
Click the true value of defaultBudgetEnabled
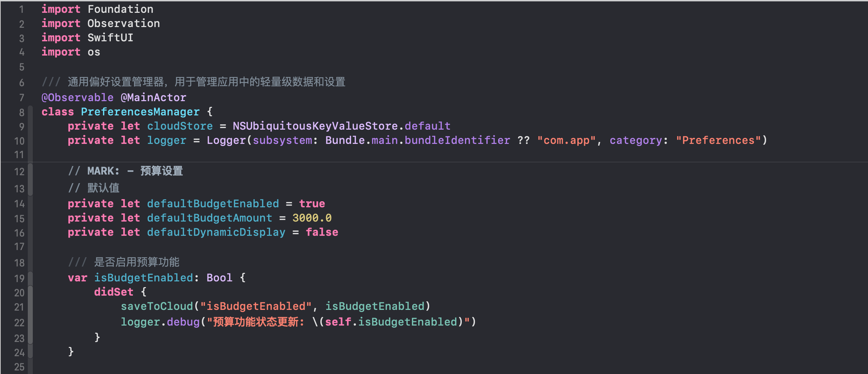[312, 204]
